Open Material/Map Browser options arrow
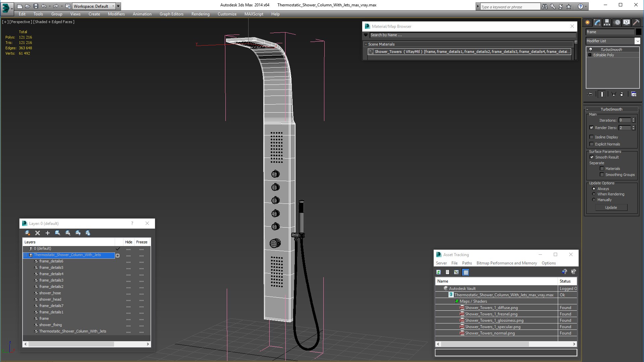Screen dimensions: 644x362 366,35
